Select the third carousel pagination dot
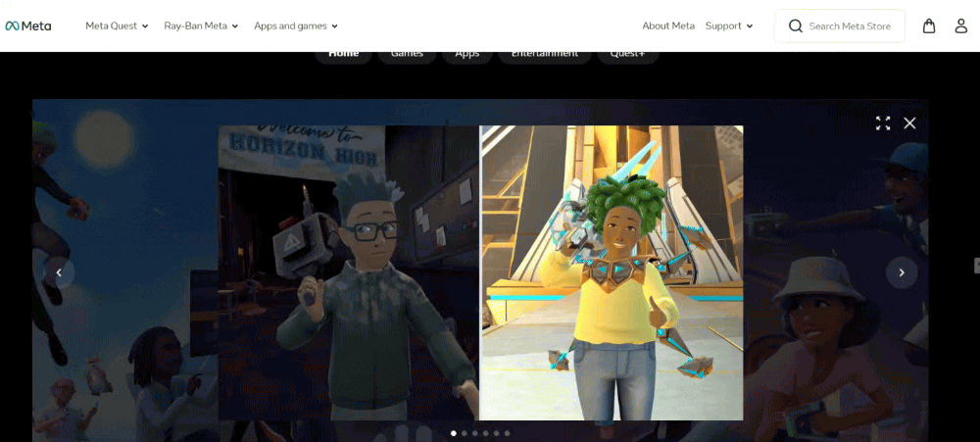Viewport: 980px width, 442px height. (475, 433)
